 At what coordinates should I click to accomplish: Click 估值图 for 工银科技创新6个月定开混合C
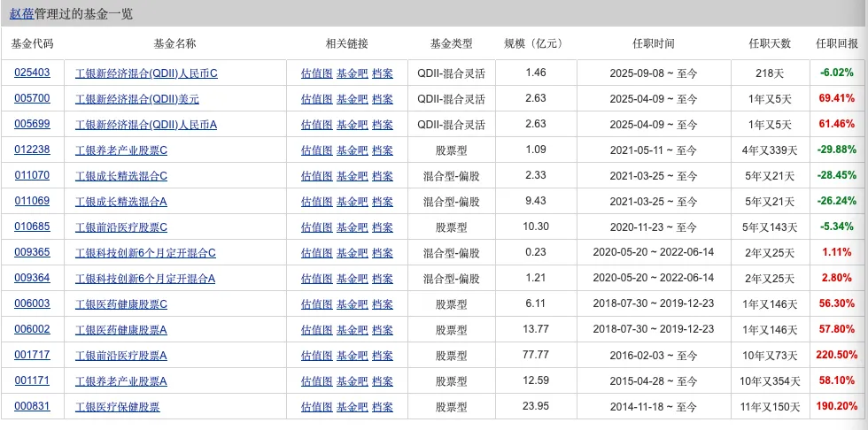click(316, 252)
